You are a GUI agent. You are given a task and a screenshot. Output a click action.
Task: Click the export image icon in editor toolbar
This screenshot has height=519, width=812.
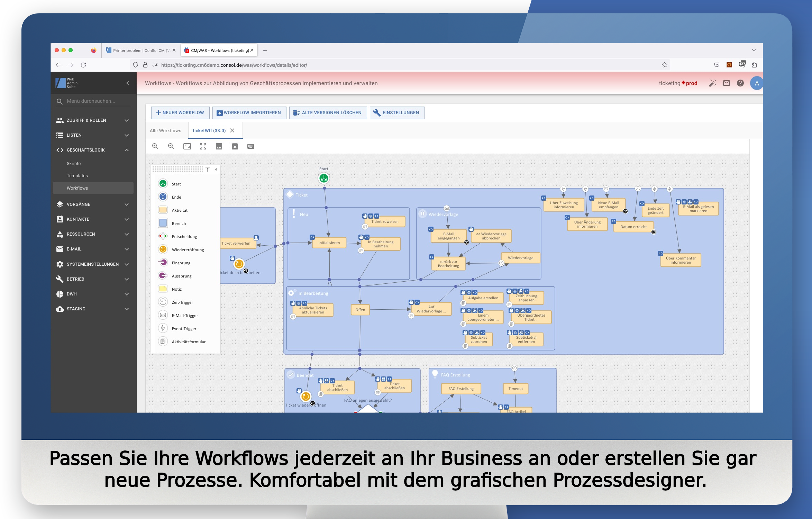tap(219, 146)
